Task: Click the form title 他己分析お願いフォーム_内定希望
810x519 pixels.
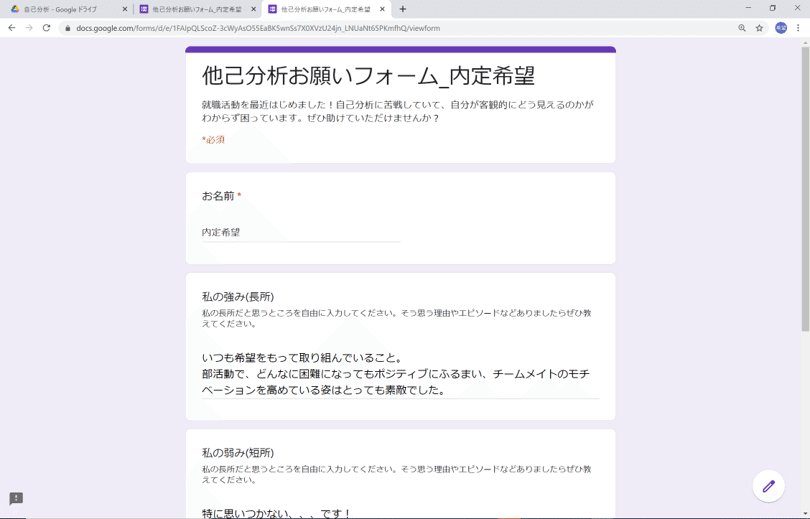Action: [368, 76]
